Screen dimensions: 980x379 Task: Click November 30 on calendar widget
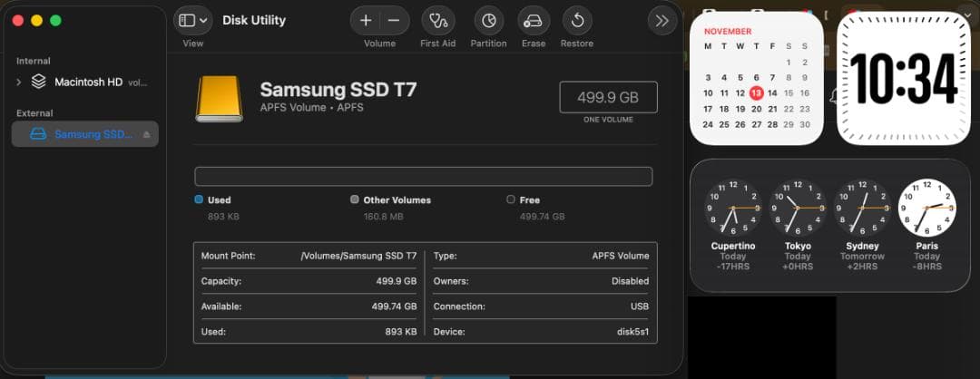pos(804,125)
